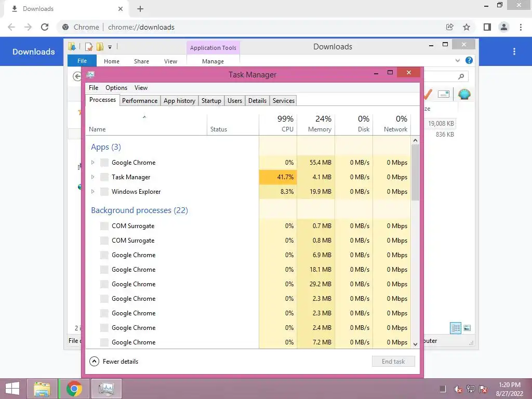Sort processes by Memory column
The width and height of the screenshot is (532, 399).
[316, 124]
